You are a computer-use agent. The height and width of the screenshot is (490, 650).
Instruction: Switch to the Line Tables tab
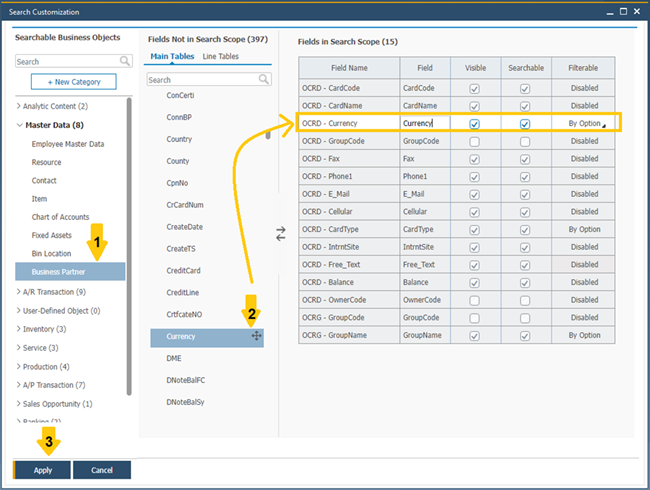221,56
